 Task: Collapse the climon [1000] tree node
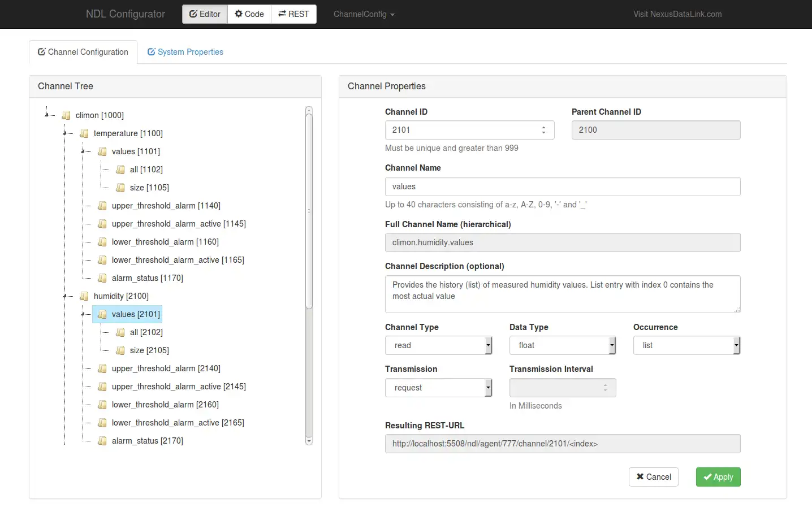(47, 115)
